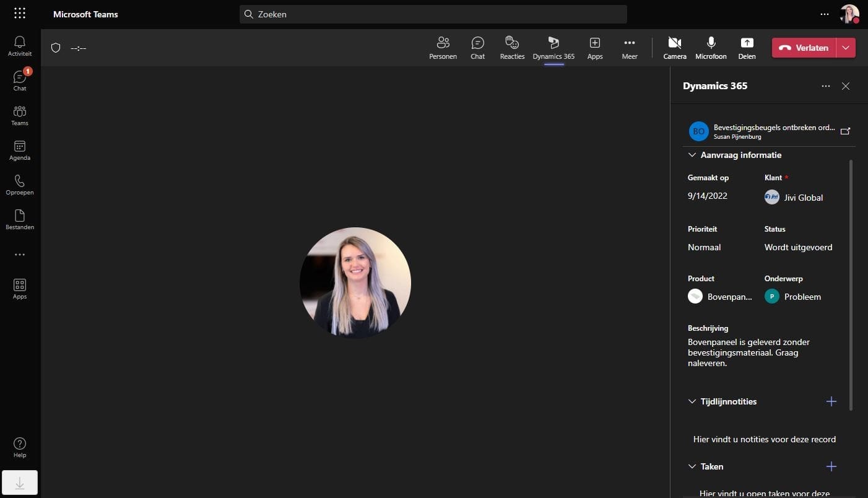Toggle the Microfoon mute

coord(711,48)
